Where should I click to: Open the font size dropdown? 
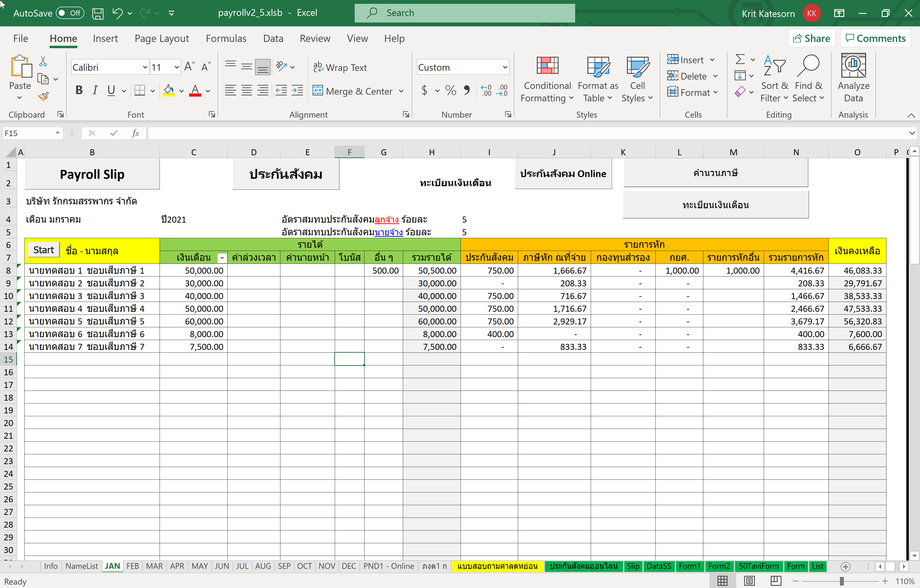(177, 68)
